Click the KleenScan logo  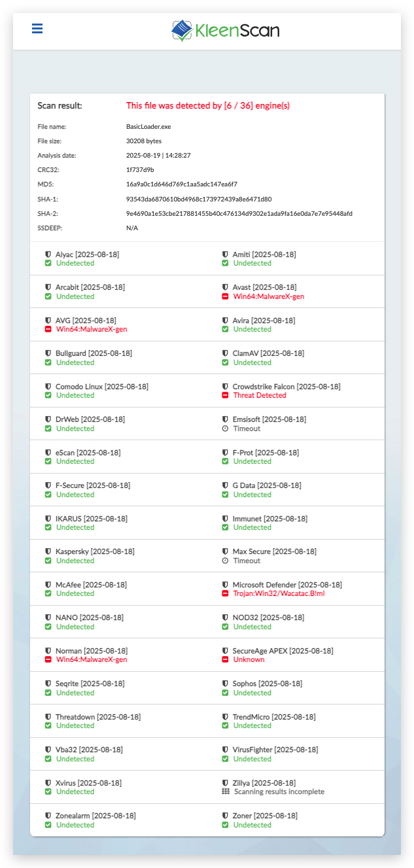225,30
